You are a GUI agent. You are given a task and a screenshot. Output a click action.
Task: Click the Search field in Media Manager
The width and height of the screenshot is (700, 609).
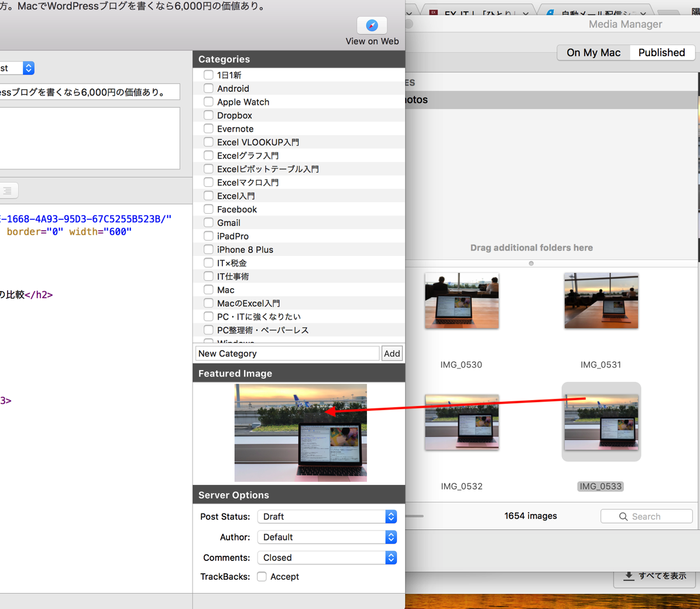(x=646, y=516)
